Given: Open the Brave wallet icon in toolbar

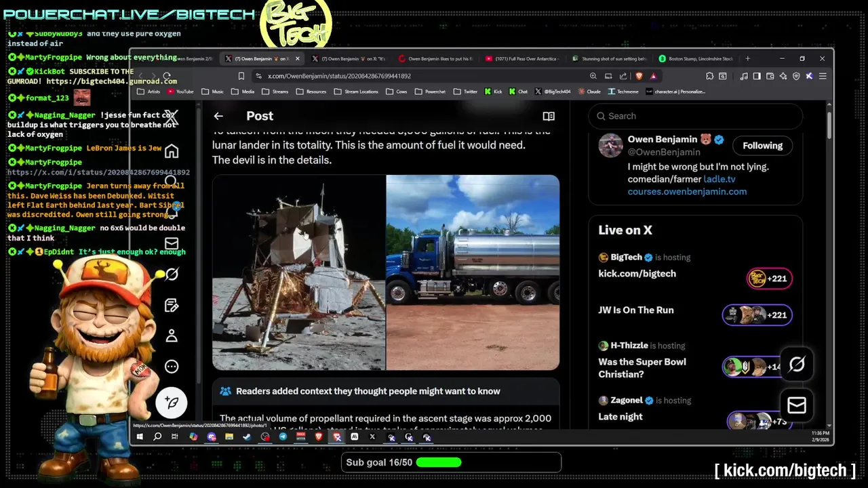Looking at the screenshot, I should click(770, 76).
